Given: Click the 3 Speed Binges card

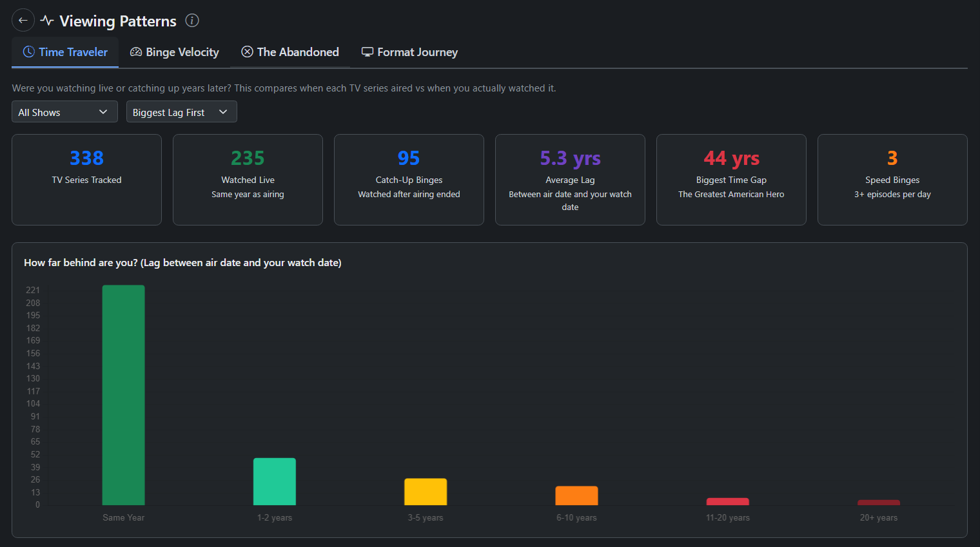Looking at the screenshot, I should click(x=892, y=180).
